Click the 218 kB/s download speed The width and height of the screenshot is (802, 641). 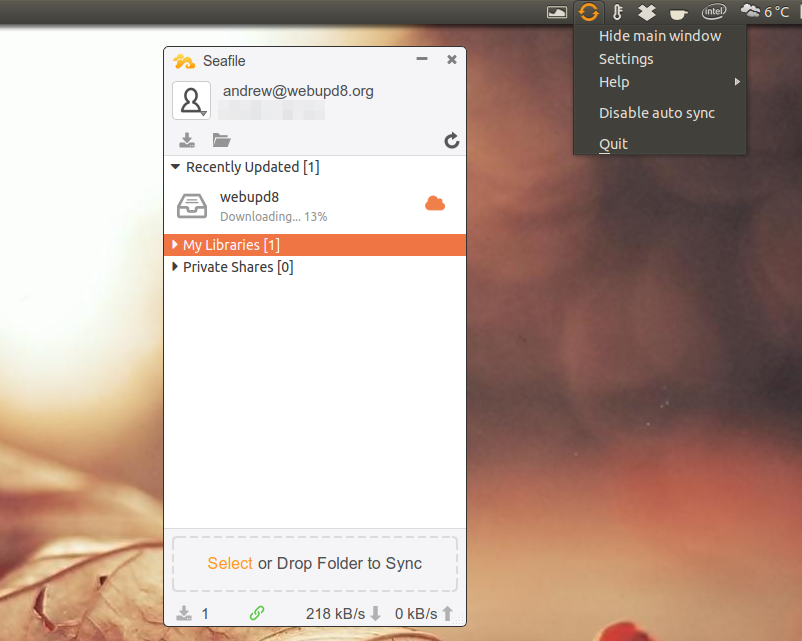[x=336, y=613]
